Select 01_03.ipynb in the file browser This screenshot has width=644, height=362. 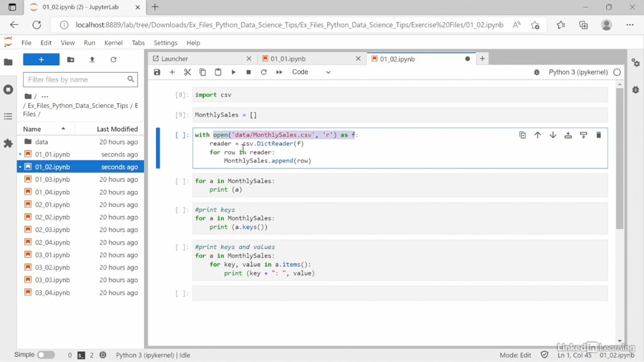[80, 179]
